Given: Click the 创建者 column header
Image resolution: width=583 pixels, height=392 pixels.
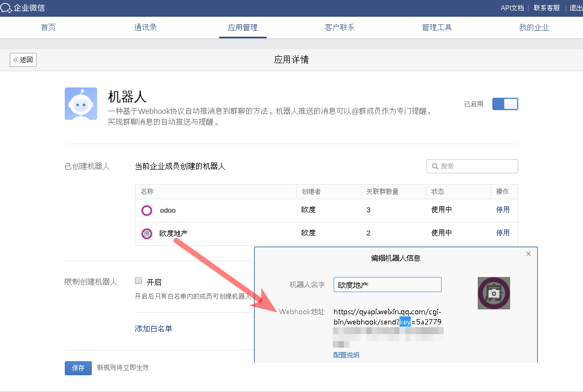Looking at the screenshot, I should tap(311, 192).
